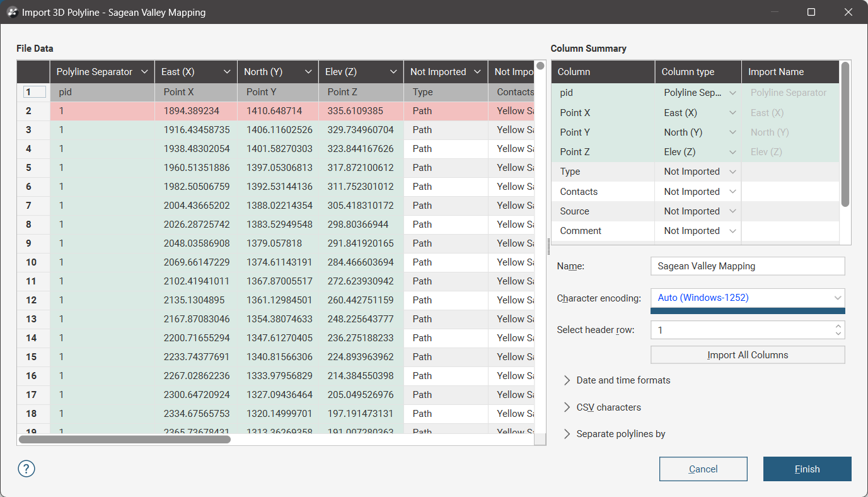This screenshot has height=497, width=868.
Task: Click the Import All Columns button
Action: [747, 355]
